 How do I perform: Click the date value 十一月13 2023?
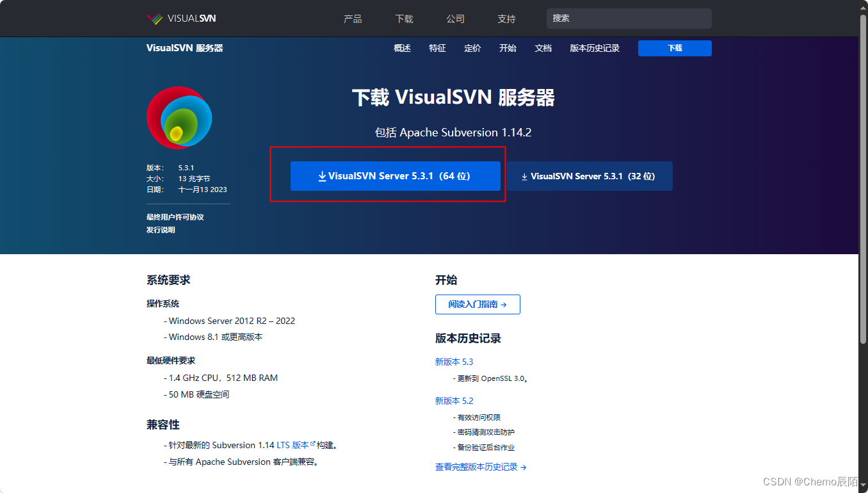pos(202,190)
